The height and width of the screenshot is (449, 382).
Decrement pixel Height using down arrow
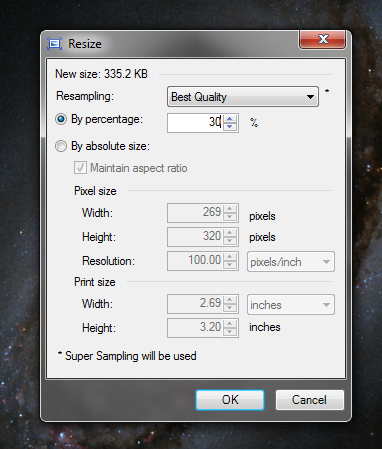230,241
